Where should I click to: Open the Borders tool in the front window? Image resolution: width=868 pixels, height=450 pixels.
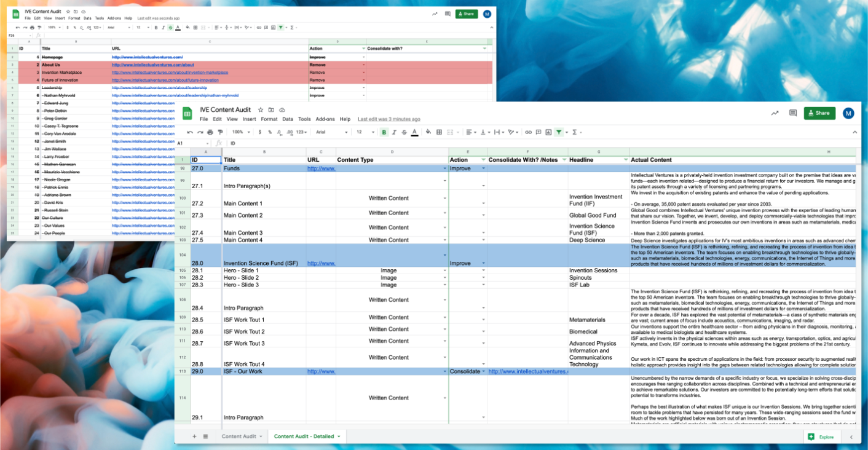pyautogui.click(x=439, y=132)
